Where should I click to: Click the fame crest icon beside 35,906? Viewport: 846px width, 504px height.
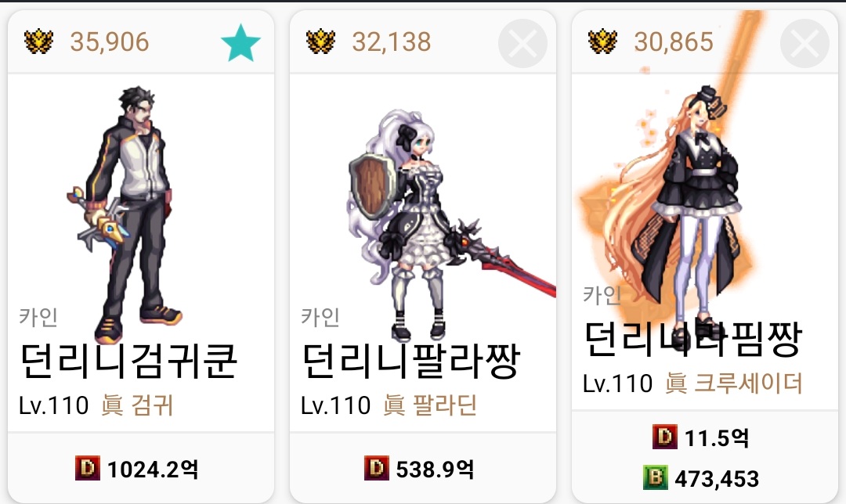39,41
